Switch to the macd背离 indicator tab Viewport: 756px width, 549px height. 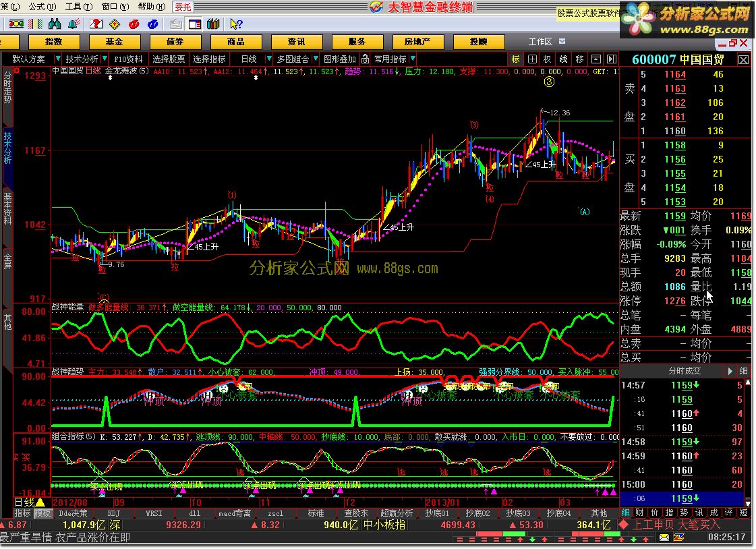coord(234,513)
